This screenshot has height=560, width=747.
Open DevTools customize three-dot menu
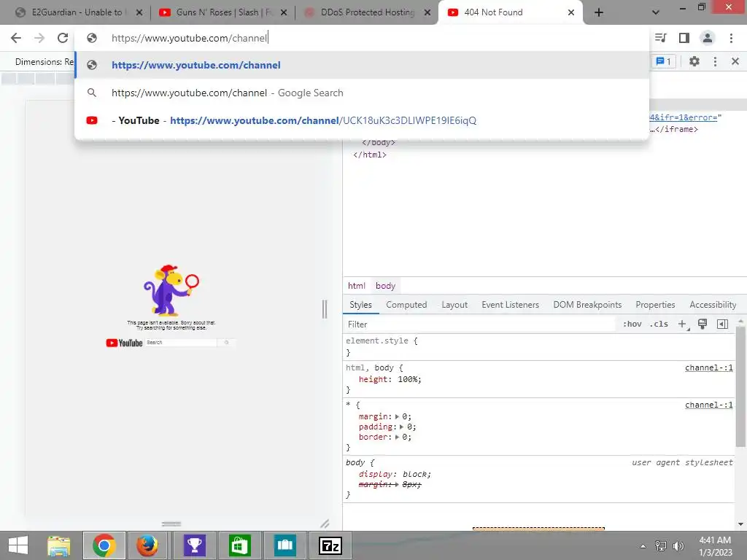pyautogui.click(x=715, y=61)
